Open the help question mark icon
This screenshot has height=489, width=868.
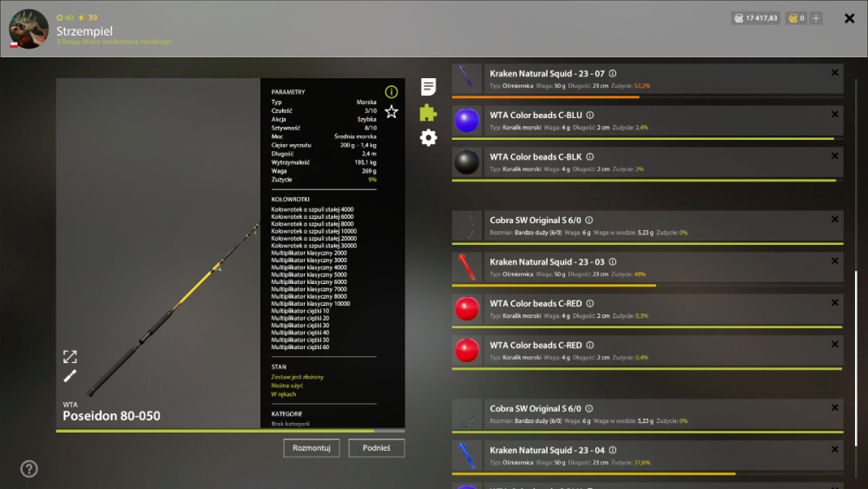29,469
